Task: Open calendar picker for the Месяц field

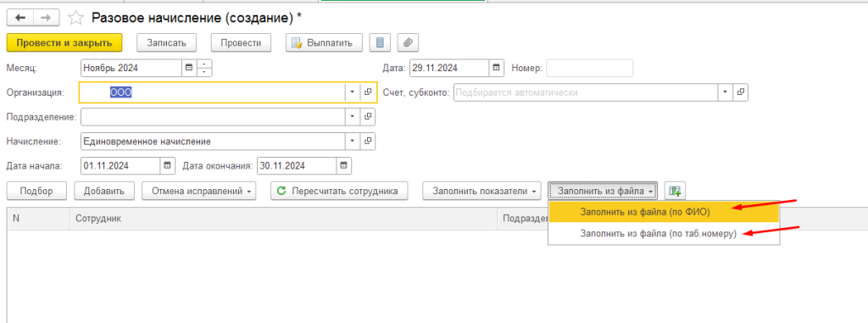Action: [x=189, y=68]
